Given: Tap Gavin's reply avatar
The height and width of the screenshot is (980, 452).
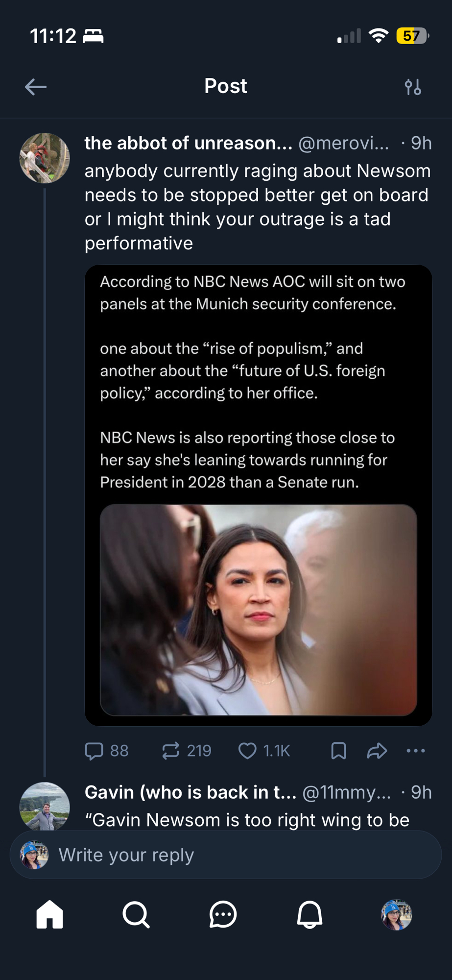Looking at the screenshot, I should click(45, 806).
